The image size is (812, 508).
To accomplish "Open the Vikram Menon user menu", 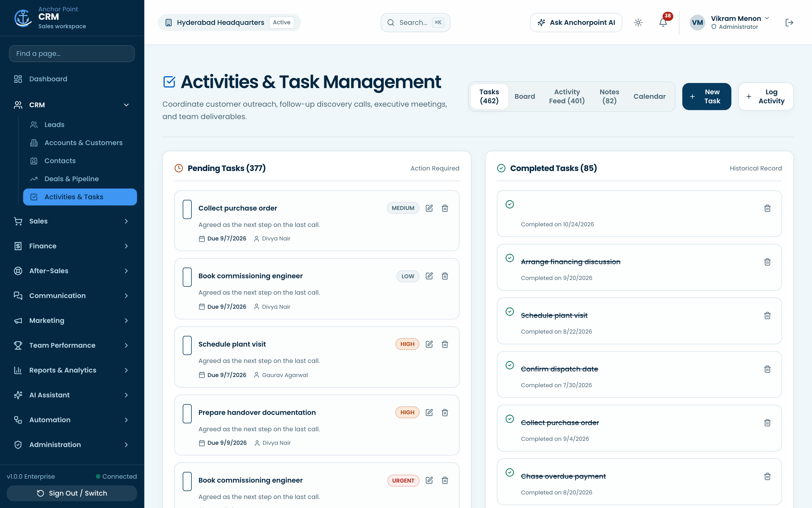I will click(729, 23).
